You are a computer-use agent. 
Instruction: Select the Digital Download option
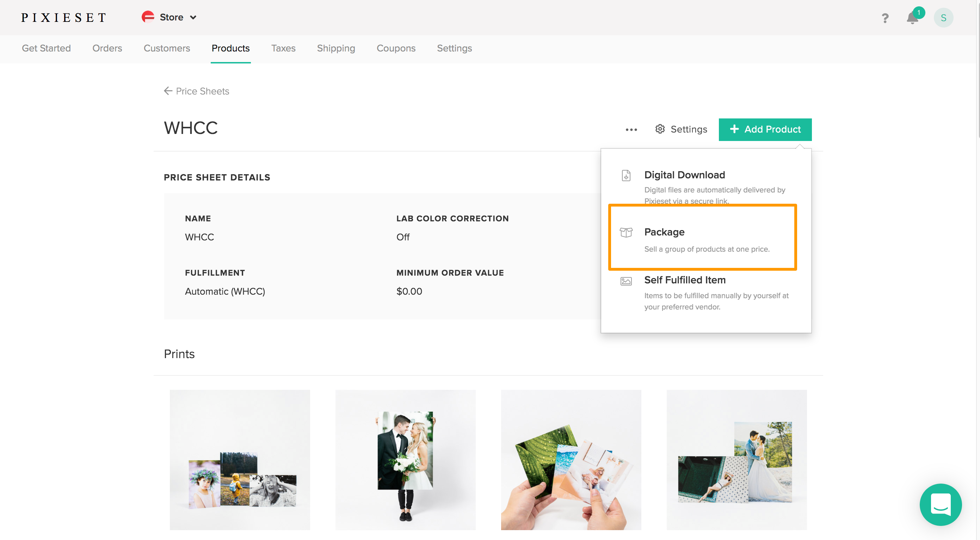(684, 175)
